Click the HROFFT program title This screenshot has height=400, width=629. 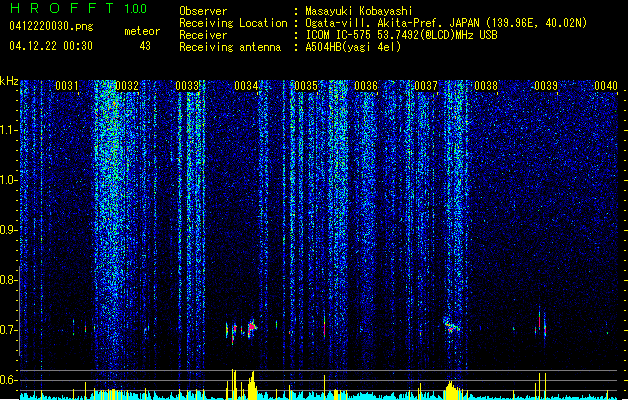[x=63, y=8]
